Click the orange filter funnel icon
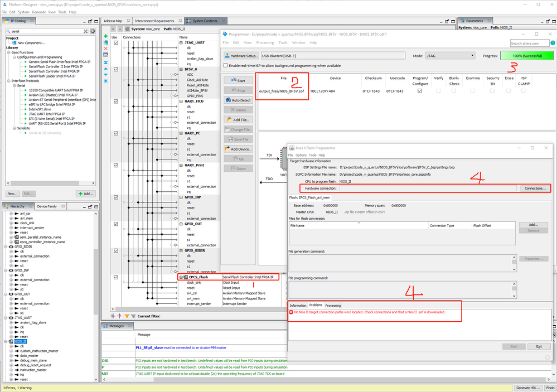The height and width of the screenshot is (392, 557). [127, 316]
